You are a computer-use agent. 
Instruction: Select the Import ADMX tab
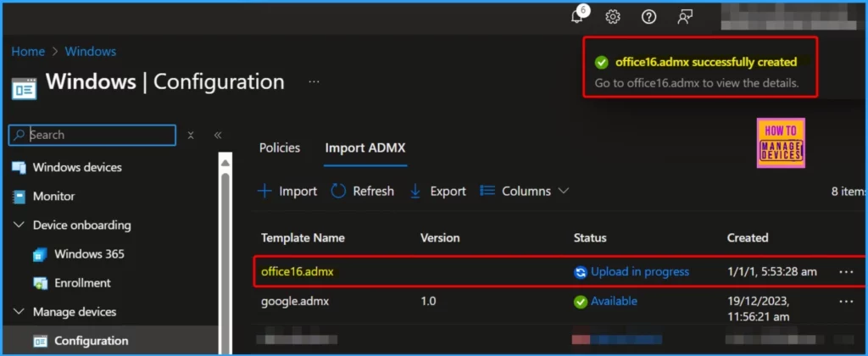(x=365, y=148)
